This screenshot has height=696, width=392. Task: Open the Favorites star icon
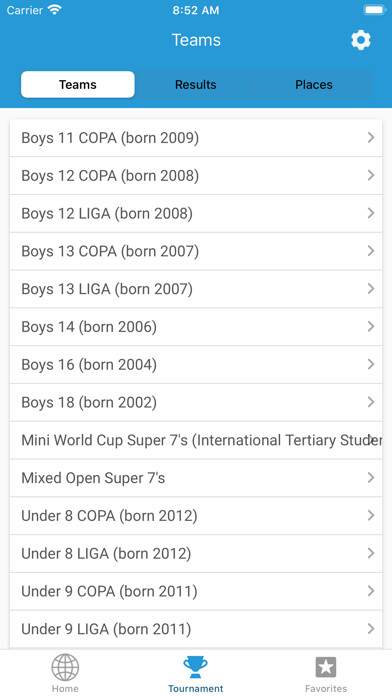326,667
